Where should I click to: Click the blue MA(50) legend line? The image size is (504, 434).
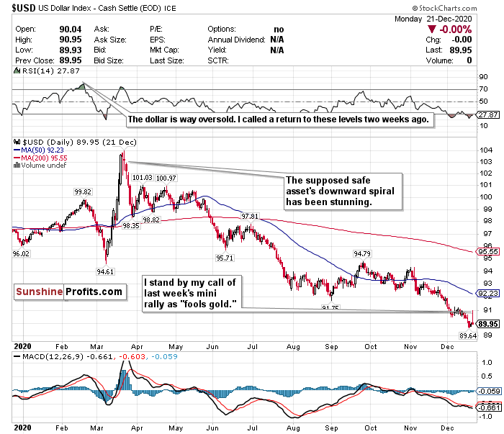click(17, 150)
